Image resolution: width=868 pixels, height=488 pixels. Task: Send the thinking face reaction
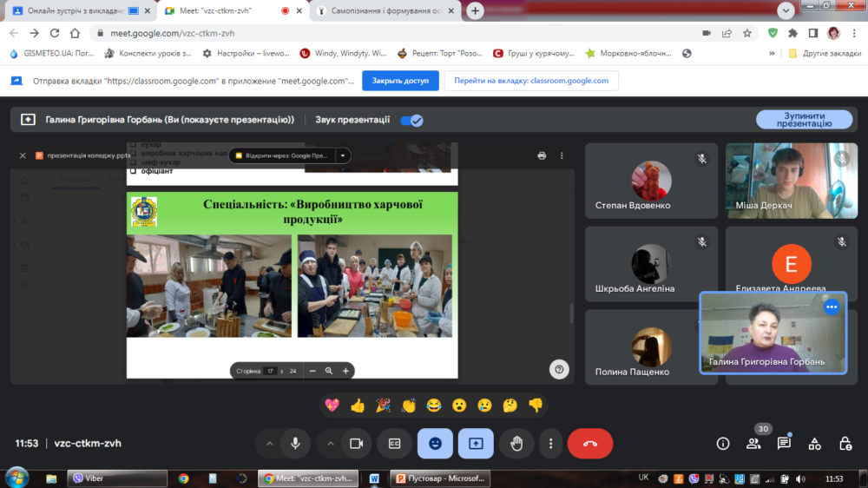pos(510,406)
